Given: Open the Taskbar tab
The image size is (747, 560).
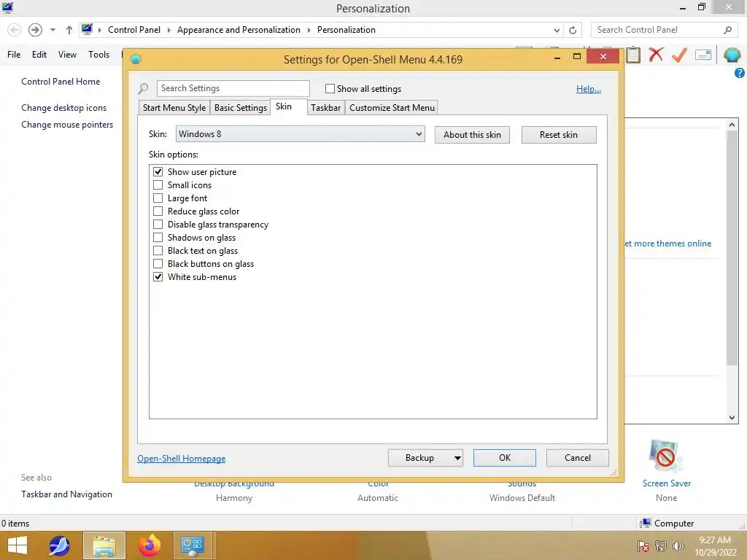Looking at the screenshot, I should pyautogui.click(x=326, y=108).
